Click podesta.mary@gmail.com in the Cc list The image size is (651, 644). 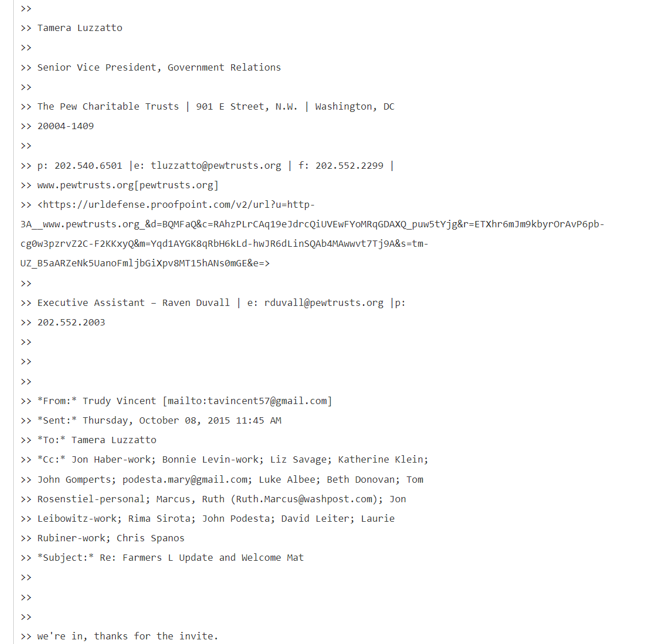click(187, 479)
